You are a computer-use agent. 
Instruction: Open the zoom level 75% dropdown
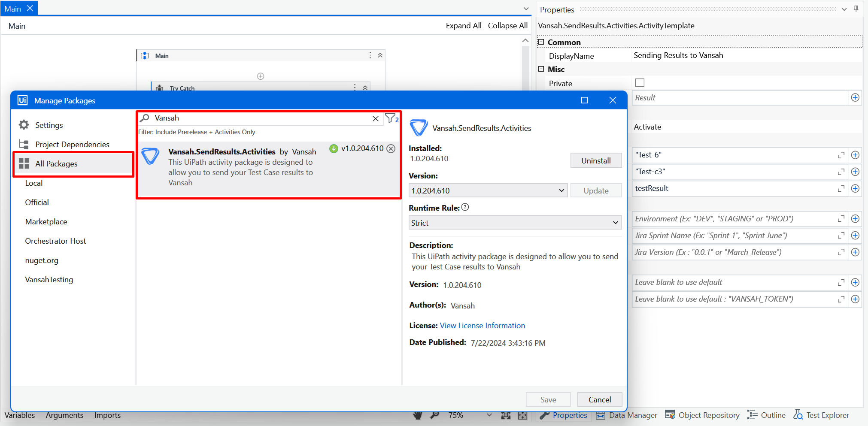pyautogui.click(x=489, y=415)
